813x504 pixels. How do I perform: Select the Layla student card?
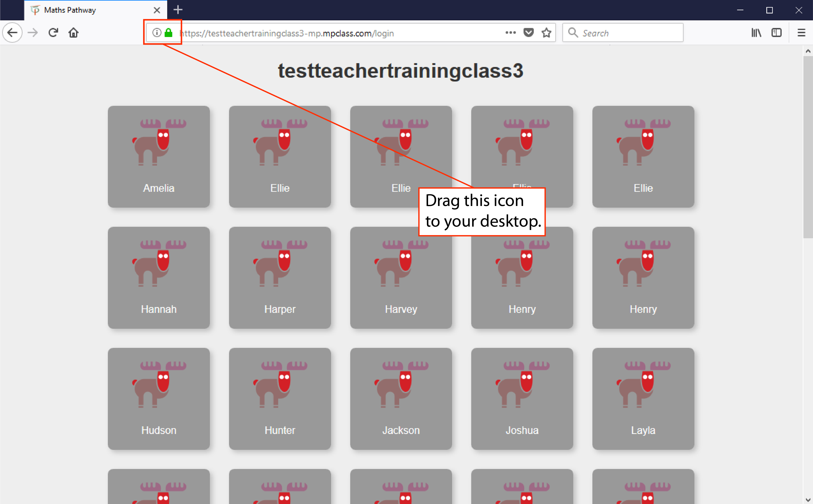pos(643,399)
